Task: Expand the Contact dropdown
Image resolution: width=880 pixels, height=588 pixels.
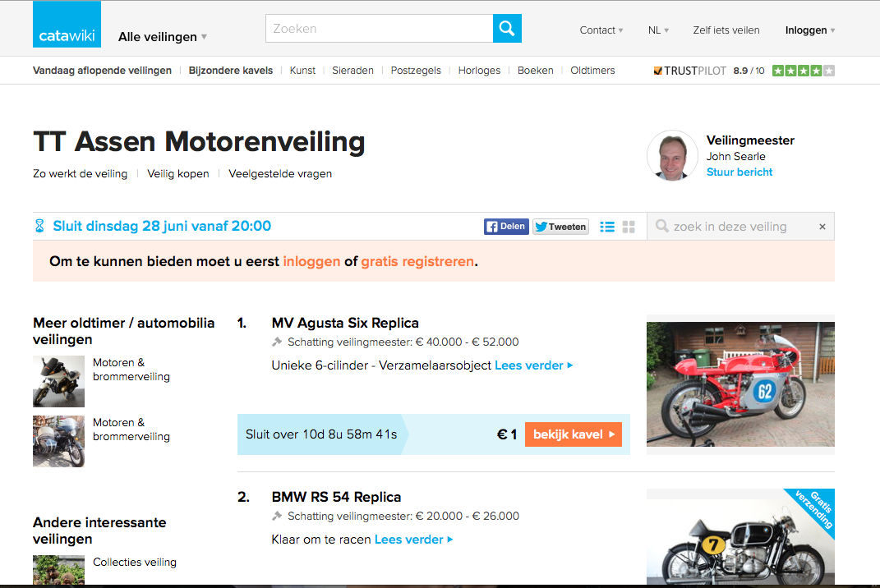Action: [x=601, y=30]
